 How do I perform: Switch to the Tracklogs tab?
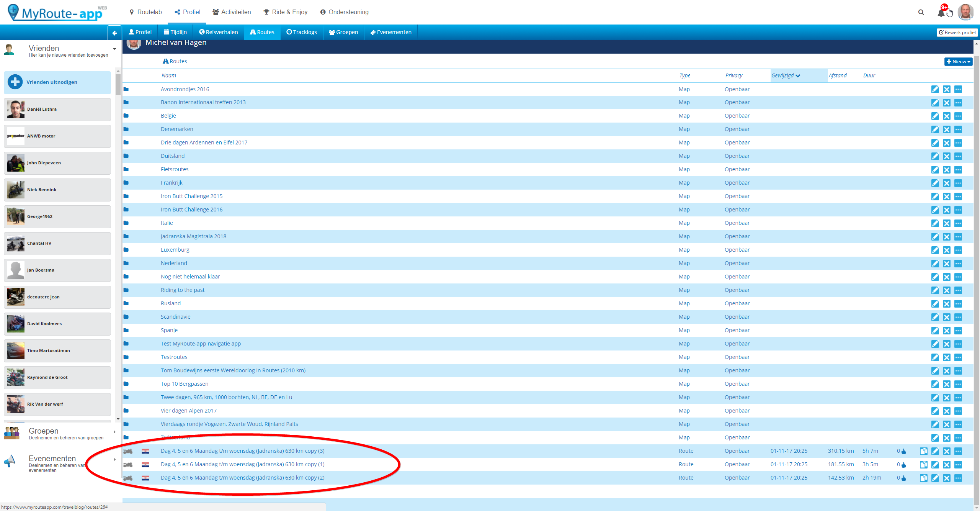302,32
